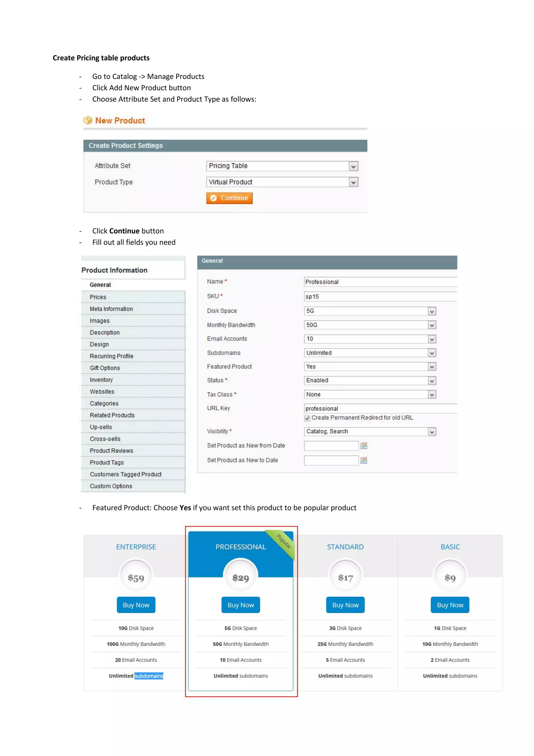534x756 pixels.
Task: Click the BASIC plan title
Action: [450, 547]
